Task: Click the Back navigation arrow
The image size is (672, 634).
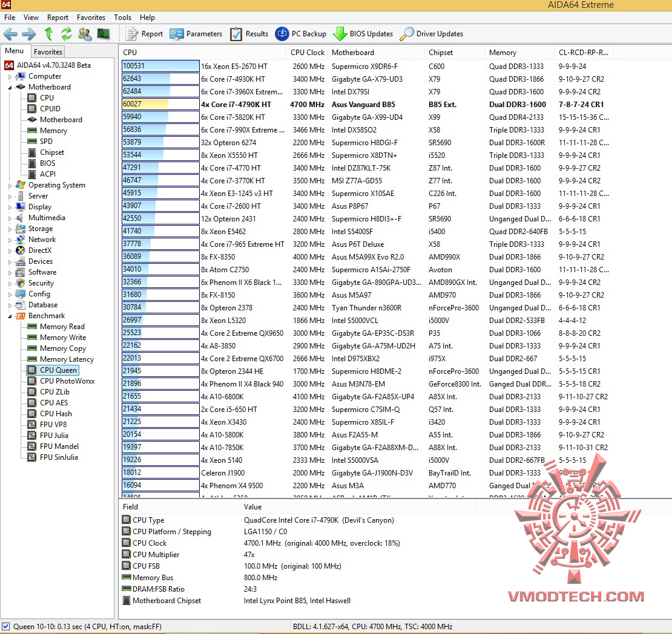Action: point(10,34)
